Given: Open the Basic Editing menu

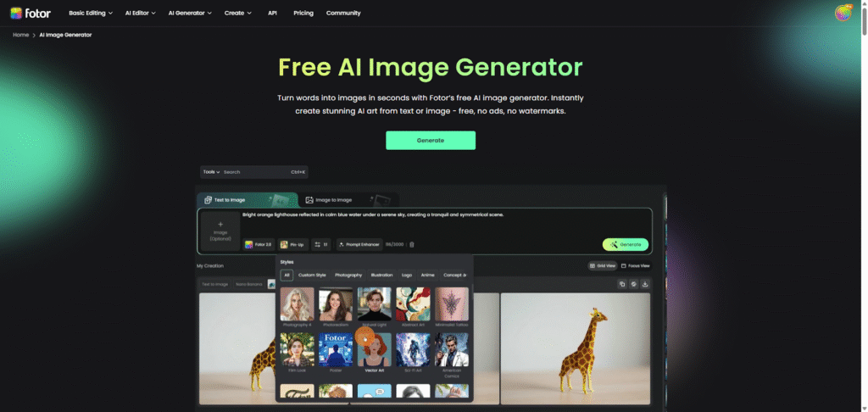Looking at the screenshot, I should click(91, 13).
